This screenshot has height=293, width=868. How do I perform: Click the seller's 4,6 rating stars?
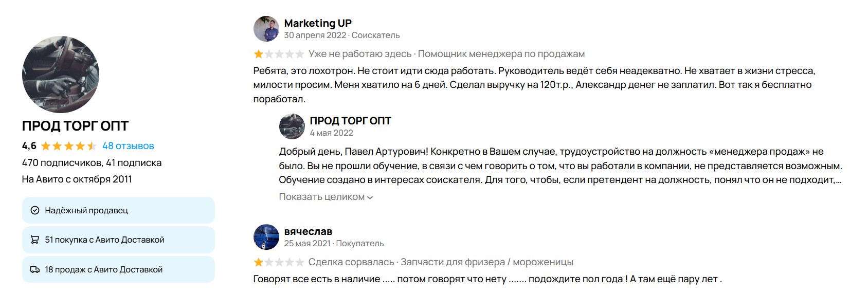tap(68, 146)
